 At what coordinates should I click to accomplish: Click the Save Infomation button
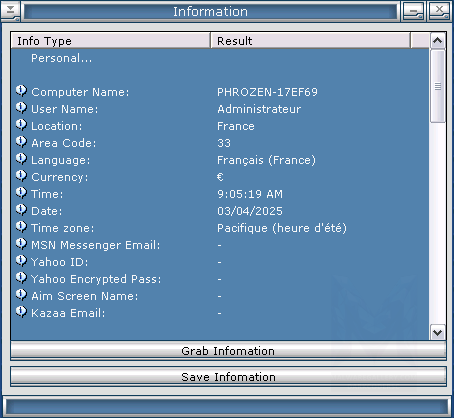(x=228, y=377)
